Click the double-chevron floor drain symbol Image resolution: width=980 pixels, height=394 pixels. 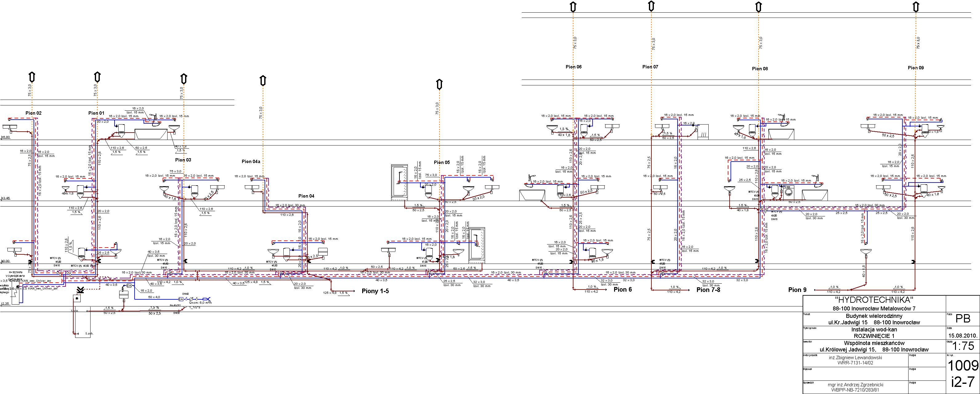coord(80,290)
